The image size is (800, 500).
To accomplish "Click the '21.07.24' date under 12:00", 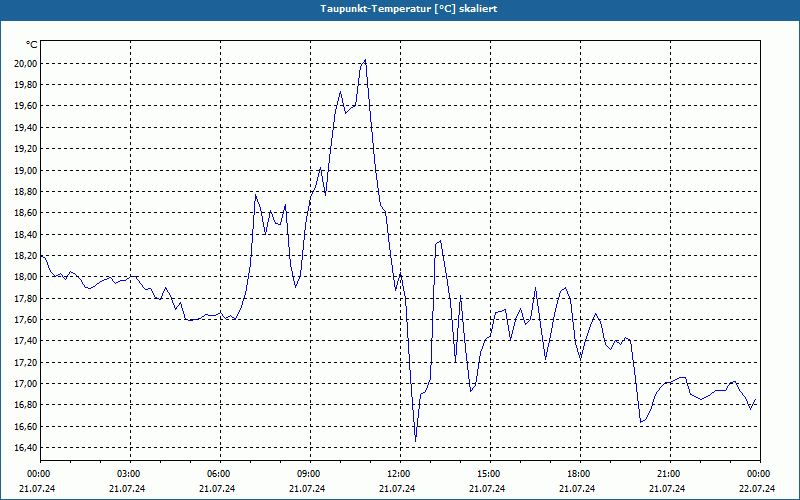I will pos(397,488).
